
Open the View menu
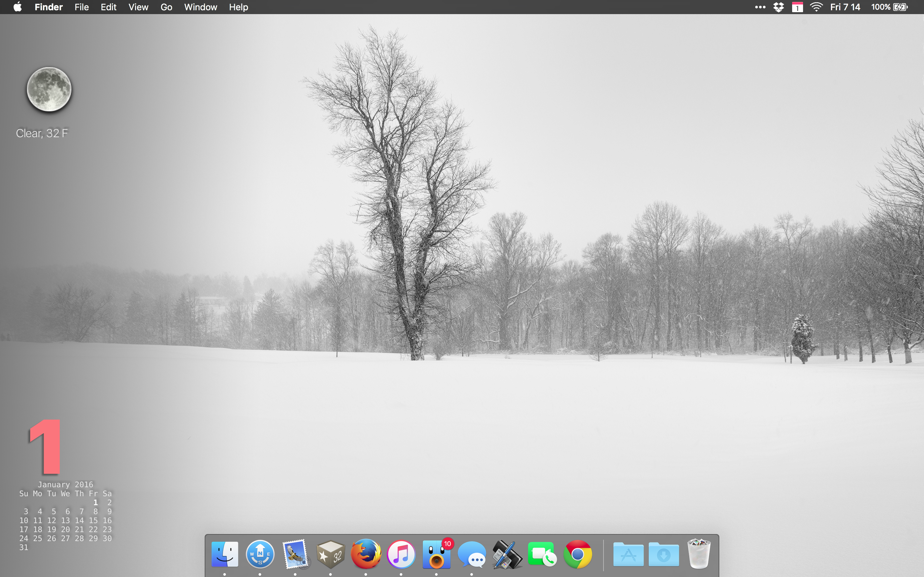[x=138, y=7]
